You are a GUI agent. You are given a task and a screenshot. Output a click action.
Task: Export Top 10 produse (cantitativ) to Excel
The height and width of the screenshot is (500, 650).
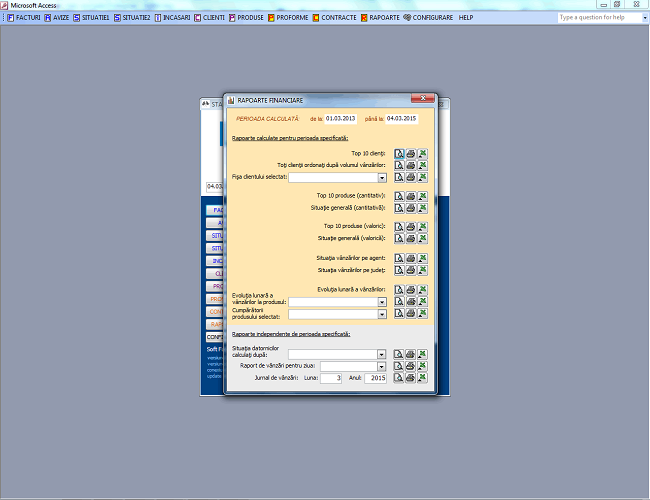click(422, 196)
